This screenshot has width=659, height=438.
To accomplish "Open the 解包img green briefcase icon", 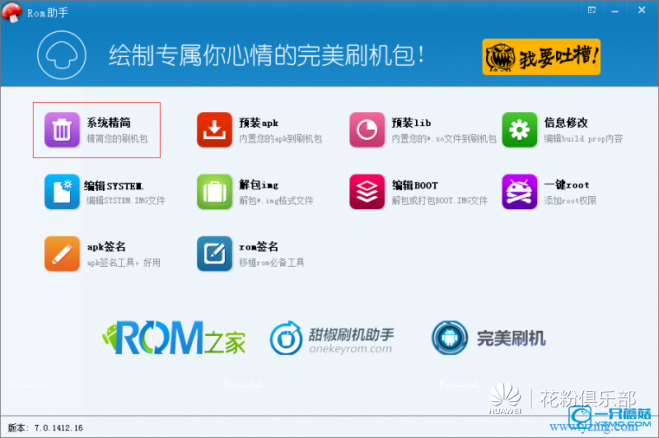I will click(x=214, y=192).
